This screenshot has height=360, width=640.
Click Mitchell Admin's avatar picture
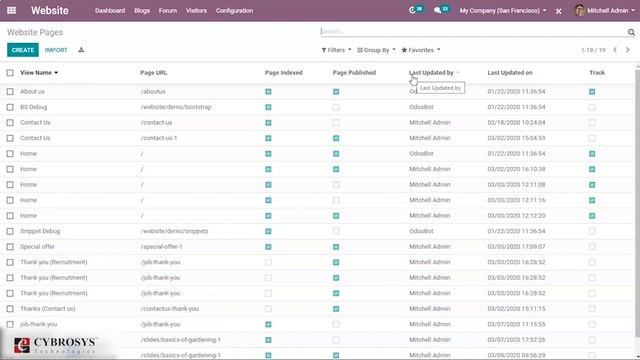coord(579,11)
